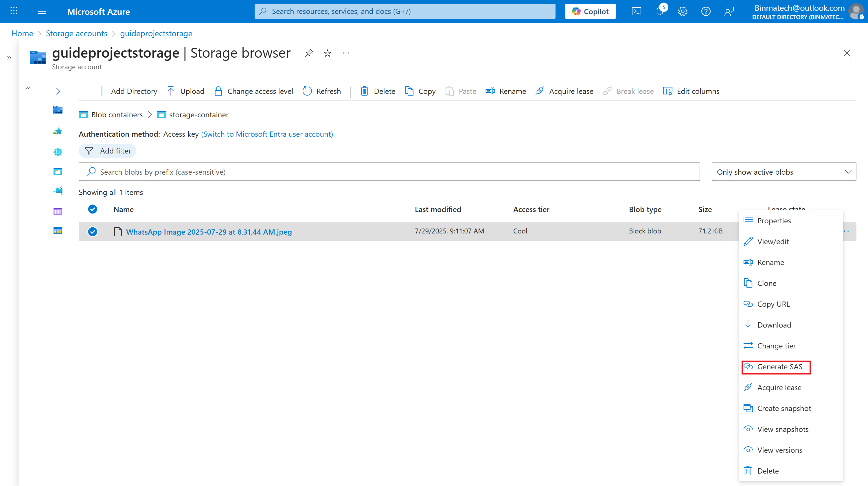This screenshot has width=868, height=486.
Task: Choose Generate SAS from context menu
Action: click(x=779, y=367)
